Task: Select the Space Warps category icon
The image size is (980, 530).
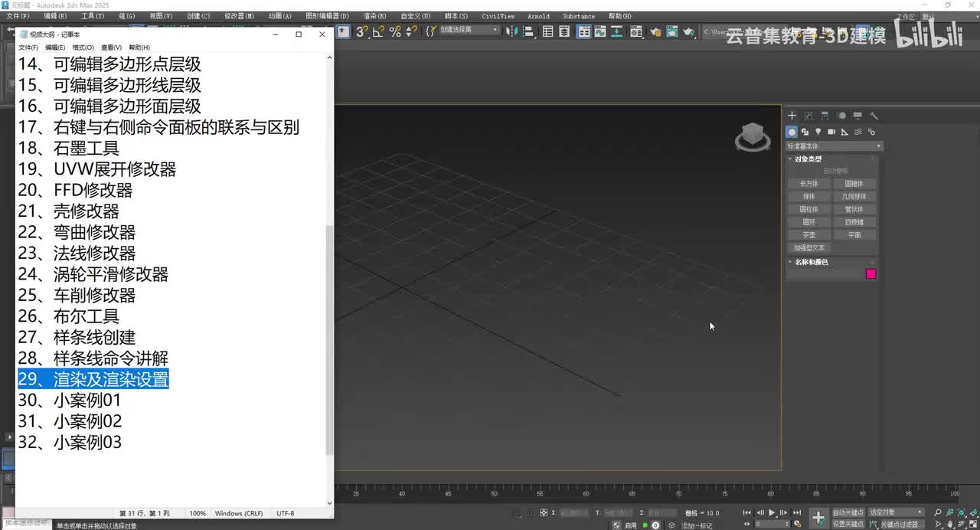Action: click(857, 132)
